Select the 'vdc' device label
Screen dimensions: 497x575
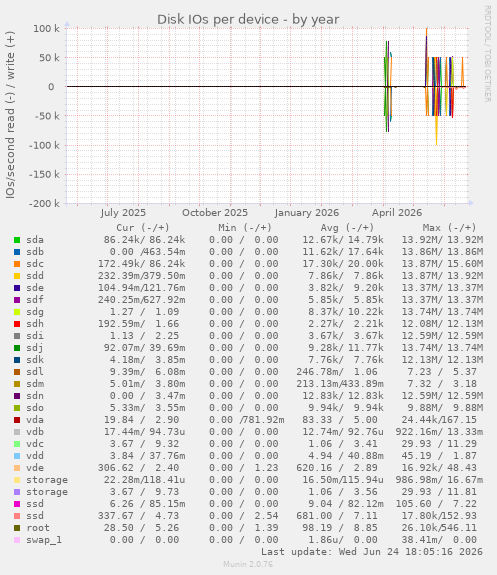tap(35, 444)
